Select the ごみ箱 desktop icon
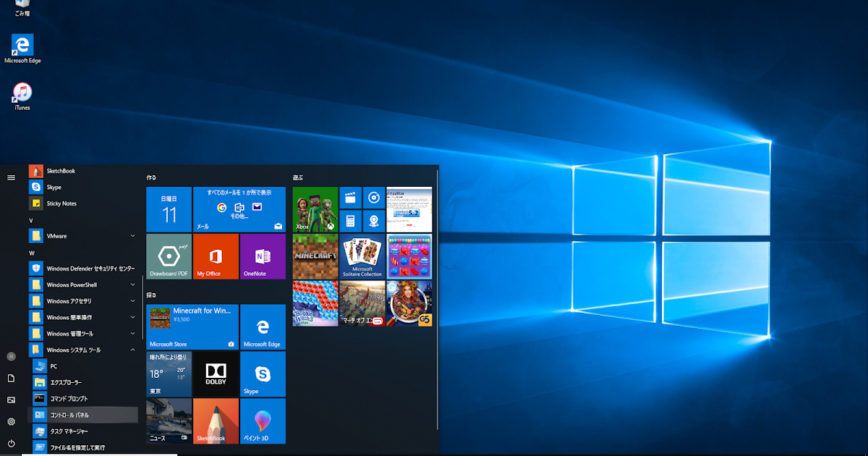This screenshot has width=868, height=456. 22,7
